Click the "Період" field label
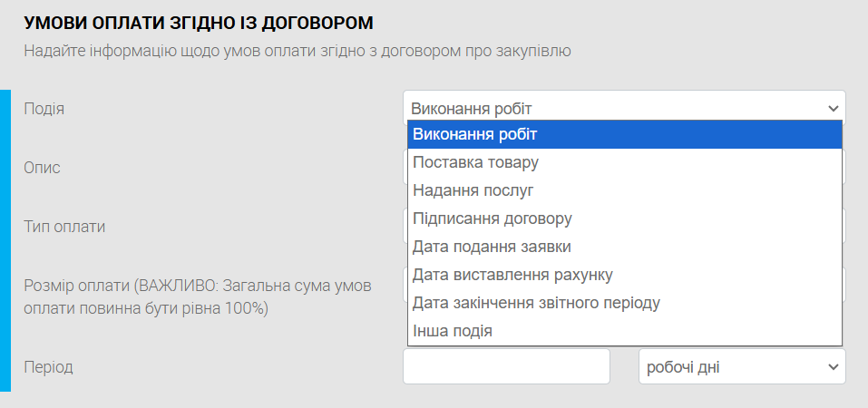The height and width of the screenshot is (408, 868). (x=48, y=367)
